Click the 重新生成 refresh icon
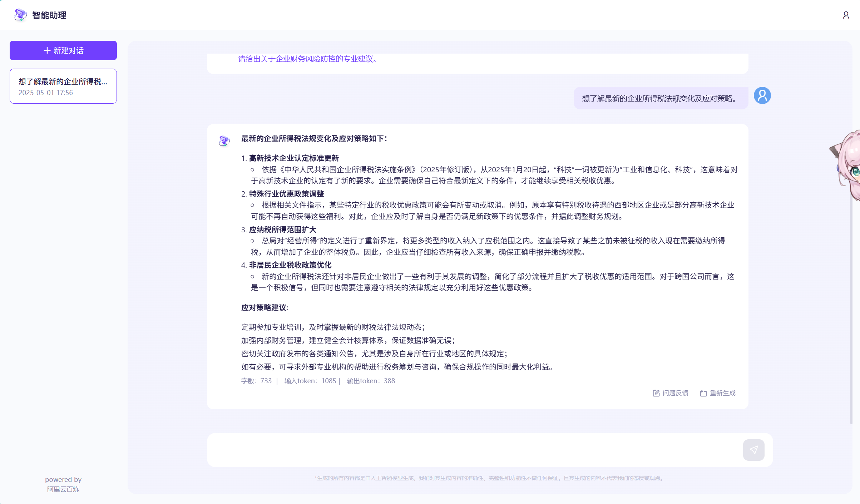The height and width of the screenshot is (504, 860). coord(703,393)
